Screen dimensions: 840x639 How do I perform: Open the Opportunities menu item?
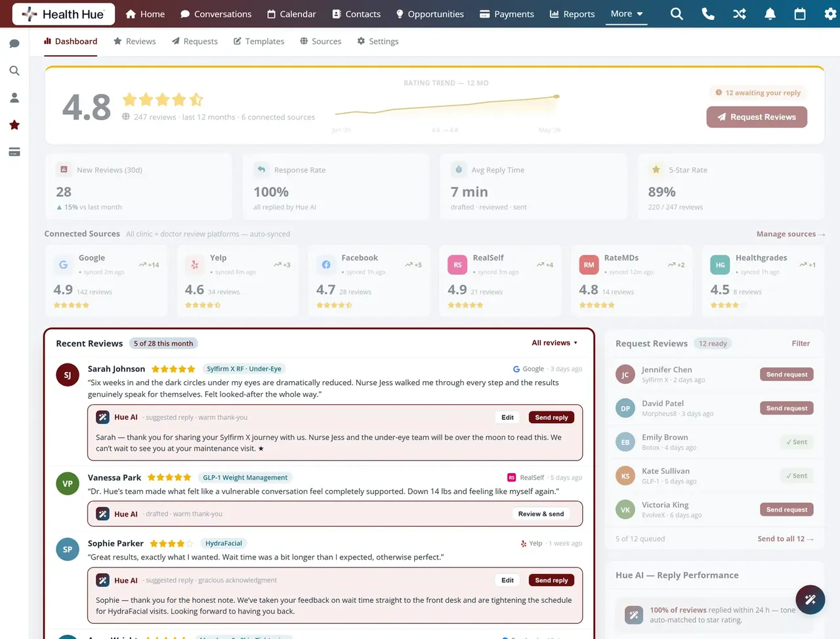pyautogui.click(x=430, y=14)
